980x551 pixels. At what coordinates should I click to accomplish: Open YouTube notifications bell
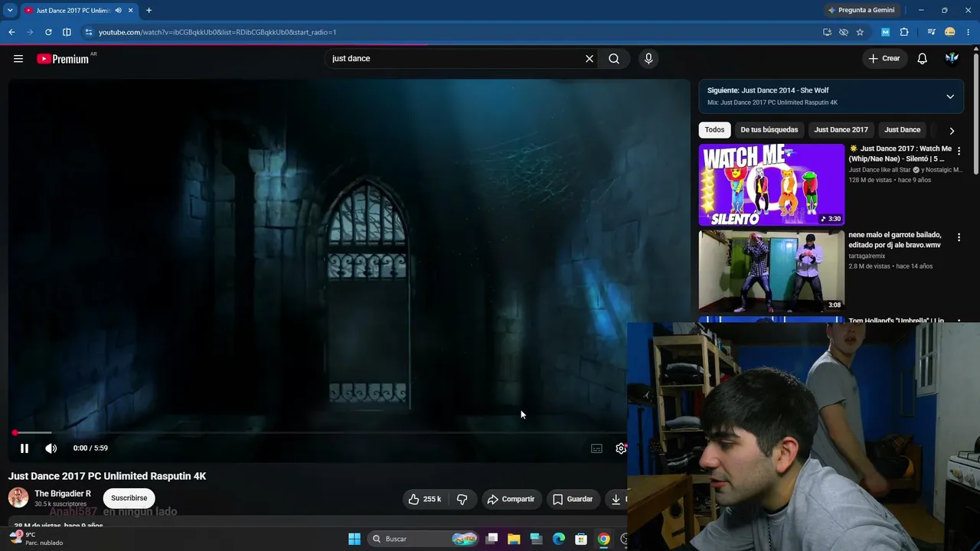(923, 59)
